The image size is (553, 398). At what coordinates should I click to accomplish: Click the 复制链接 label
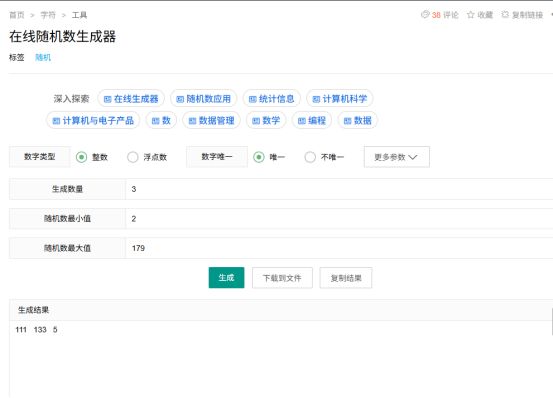tap(527, 15)
